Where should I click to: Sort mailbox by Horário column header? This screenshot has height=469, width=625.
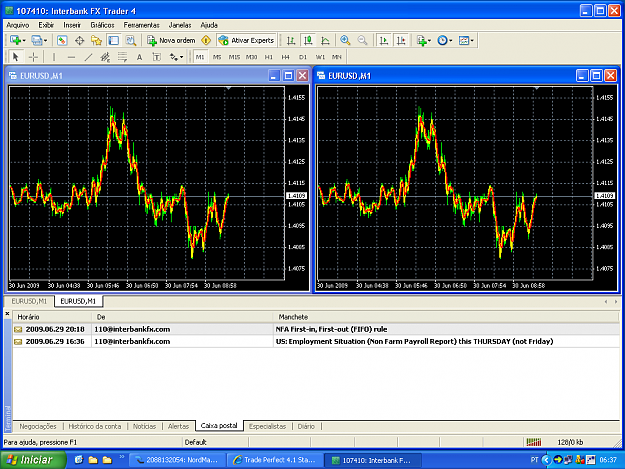pos(52,317)
